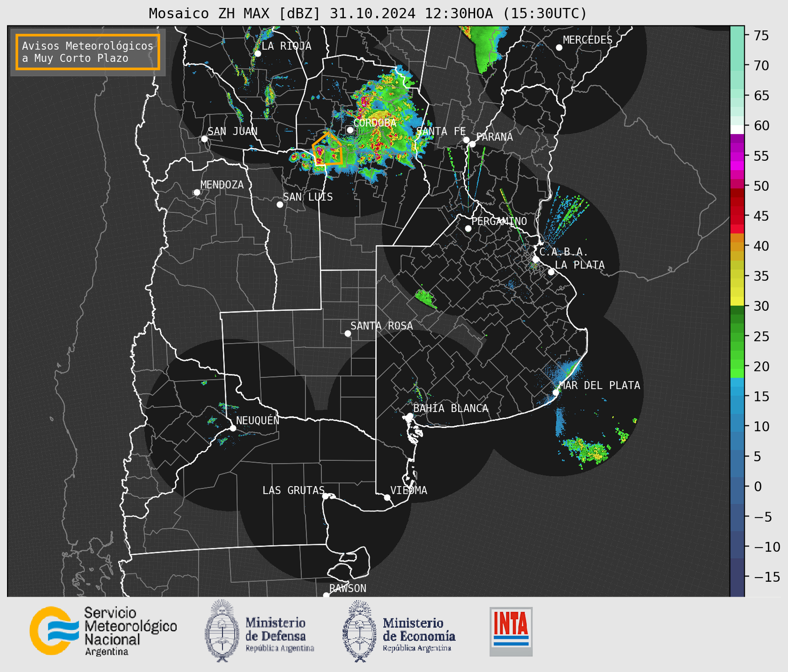This screenshot has width=788, height=672.
Task: Click the NEUQUÉN label
Action: point(258,420)
